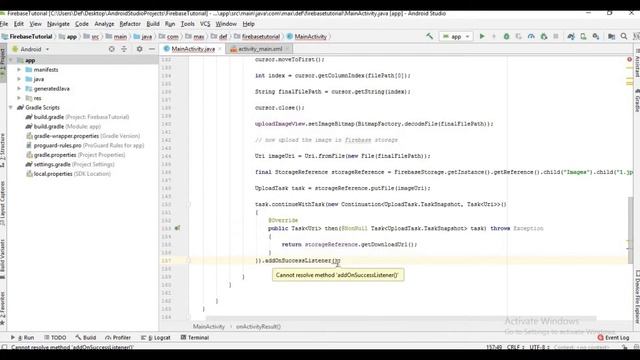Open Project panel gear settings
Image resolution: width=640 pixels, height=360 pixels.
click(140, 49)
